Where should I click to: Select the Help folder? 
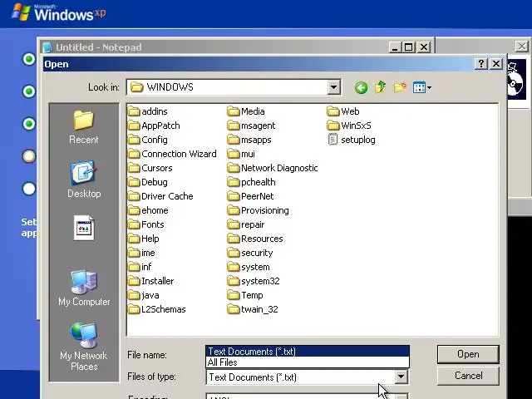point(144,239)
